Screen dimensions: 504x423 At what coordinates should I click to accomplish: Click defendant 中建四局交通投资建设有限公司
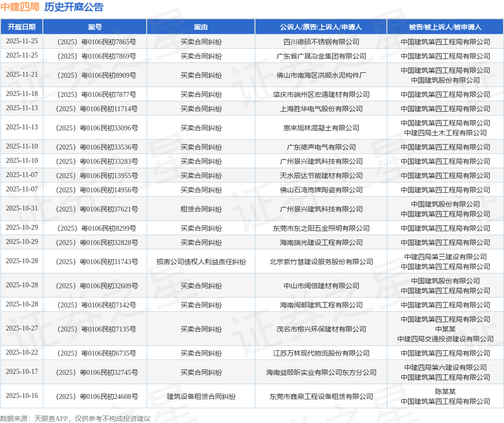pyautogui.click(x=445, y=339)
